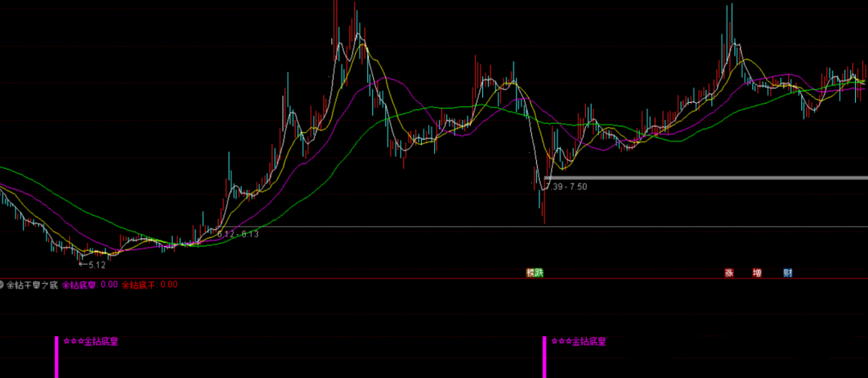
Task: Click the dark red divider above the indicator panel
Action: (x=434, y=278)
